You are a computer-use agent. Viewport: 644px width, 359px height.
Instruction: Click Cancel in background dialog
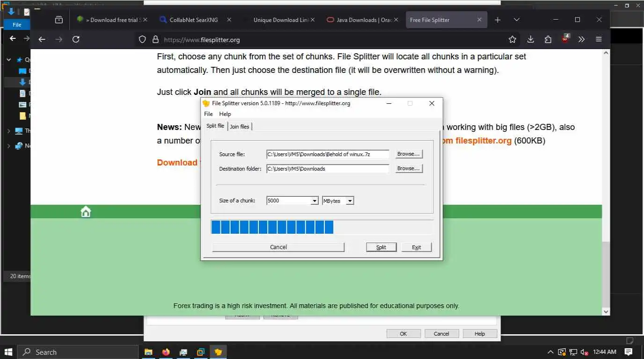pos(441,334)
